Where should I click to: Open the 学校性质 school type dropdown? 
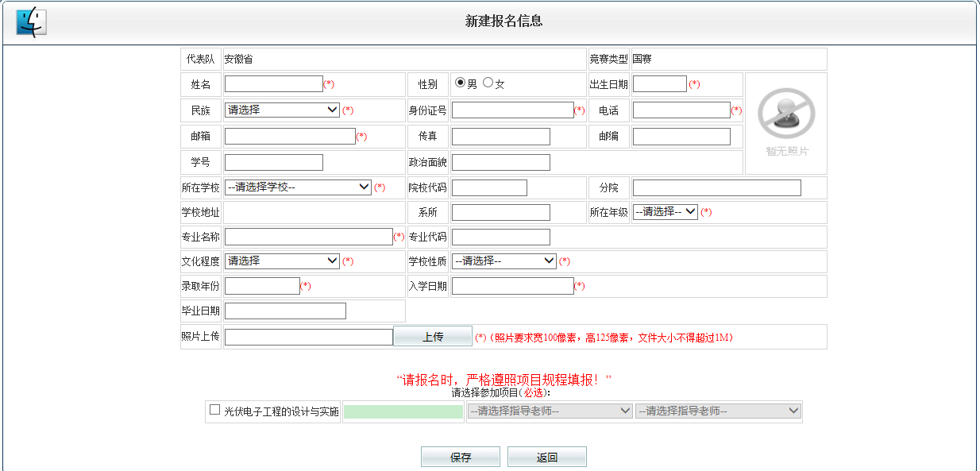[504, 261]
